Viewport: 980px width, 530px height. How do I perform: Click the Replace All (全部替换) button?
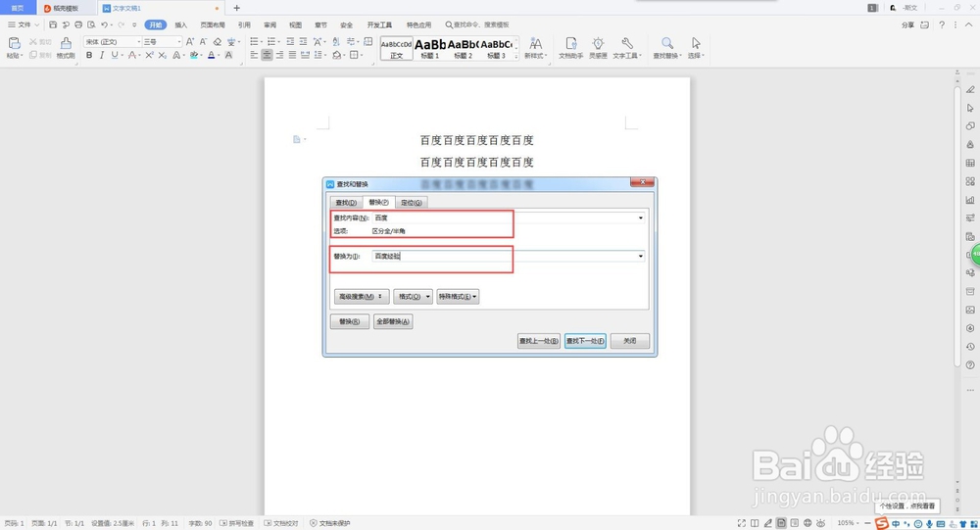[393, 322]
